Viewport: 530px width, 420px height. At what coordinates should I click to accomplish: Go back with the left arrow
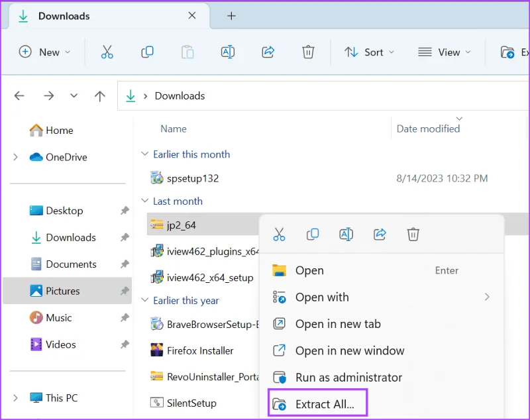[19, 96]
